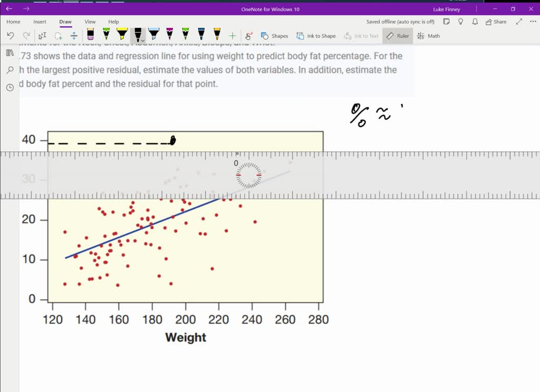This screenshot has height=392, width=540.
Task: Open Recent Notes via the clock icon
Action: click(9, 87)
